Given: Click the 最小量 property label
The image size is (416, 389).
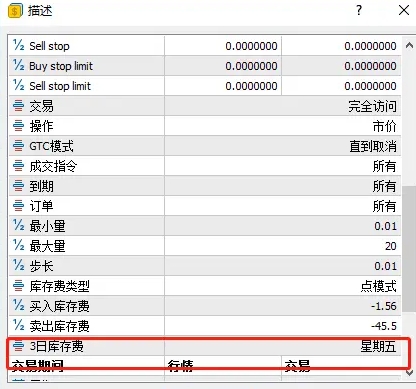Looking at the screenshot, I should coord(47,226).
